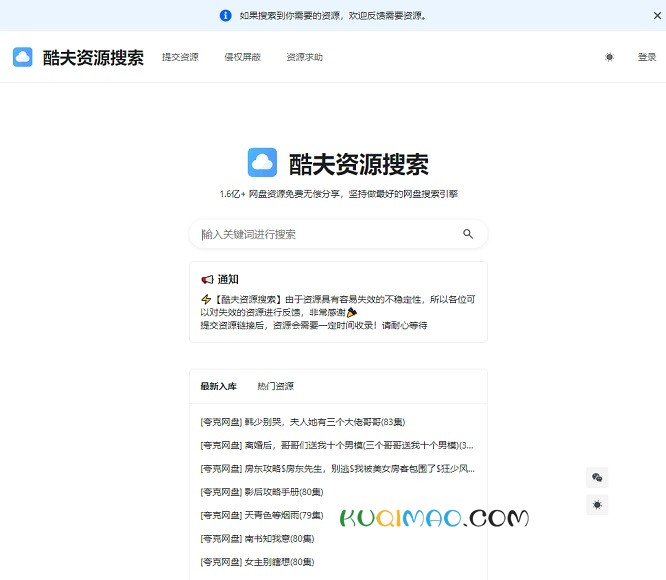
Task: Close the top notification banner
Action: pos(657,15)
